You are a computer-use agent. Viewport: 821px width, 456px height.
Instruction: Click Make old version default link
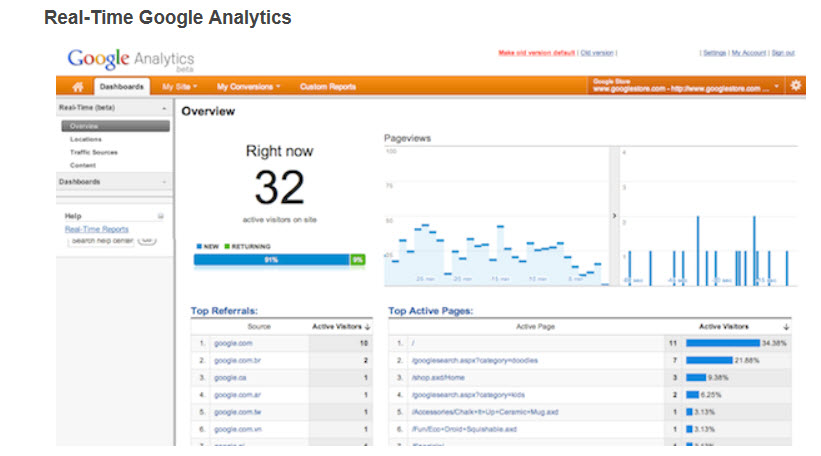tap(537, 53)
